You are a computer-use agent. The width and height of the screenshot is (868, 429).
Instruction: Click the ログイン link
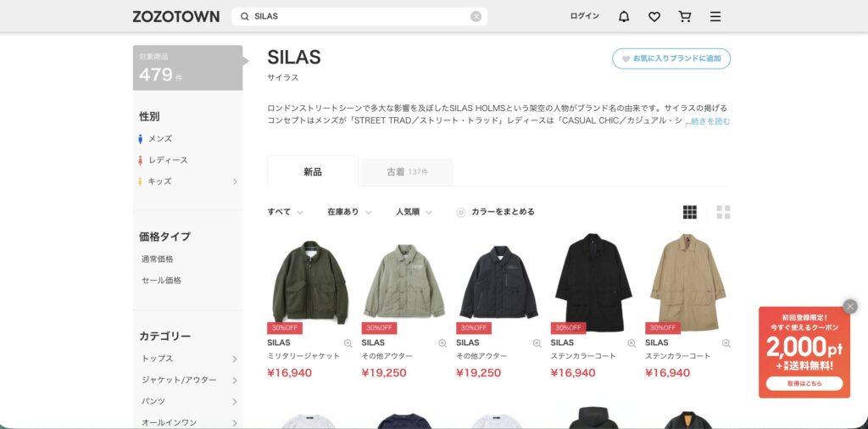click(585, 17)
